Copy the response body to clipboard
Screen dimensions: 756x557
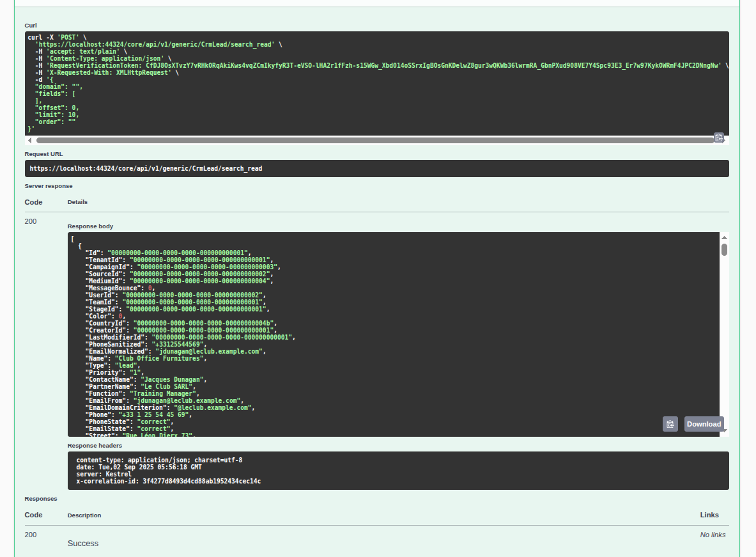pos(670,424)
